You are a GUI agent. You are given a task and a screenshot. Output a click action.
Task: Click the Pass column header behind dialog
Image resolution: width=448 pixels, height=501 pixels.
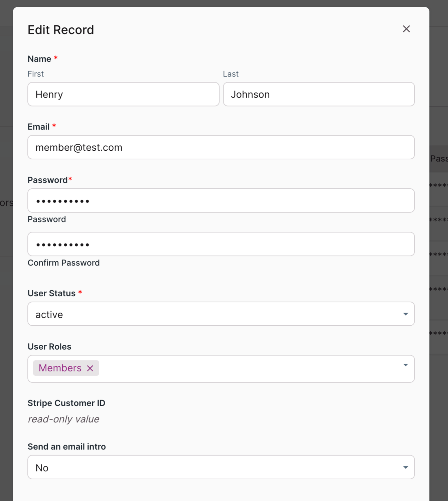tap(439, 159)
